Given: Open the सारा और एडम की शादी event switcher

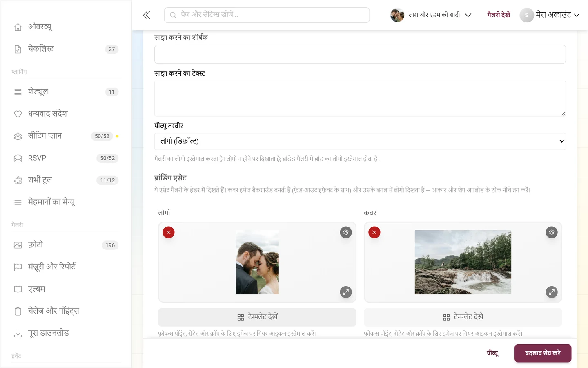Looking at the screenshot, I should point(431,15).
